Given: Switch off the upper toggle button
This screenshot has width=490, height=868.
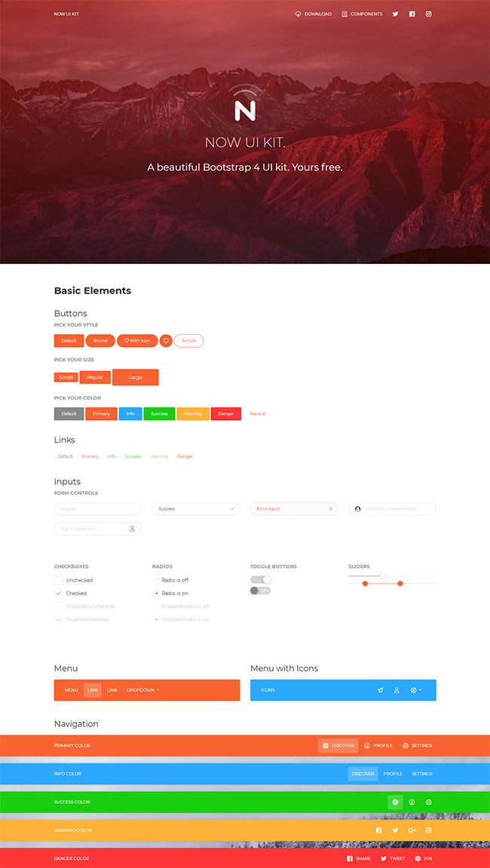Looking at the screenshot, I should click(261, 579).
